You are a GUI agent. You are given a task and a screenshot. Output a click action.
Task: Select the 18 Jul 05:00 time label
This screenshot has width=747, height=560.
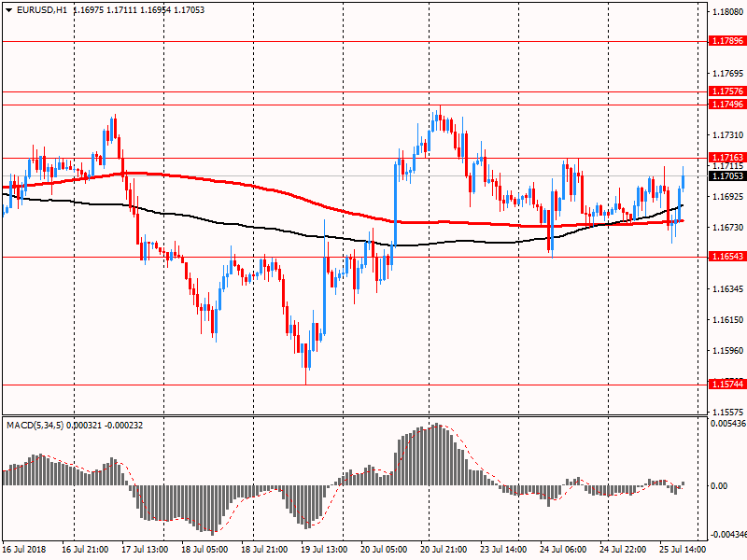click(204, 549)
